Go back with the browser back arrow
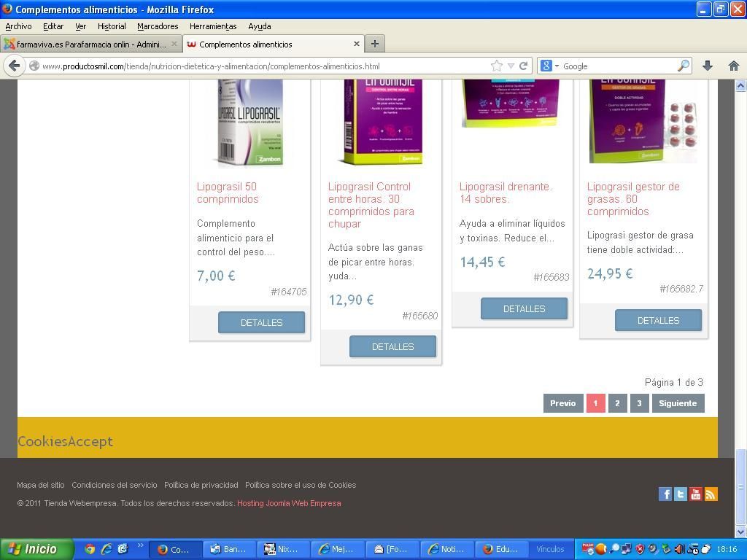The width and height of the screenshot is (747, 560). 15,66
